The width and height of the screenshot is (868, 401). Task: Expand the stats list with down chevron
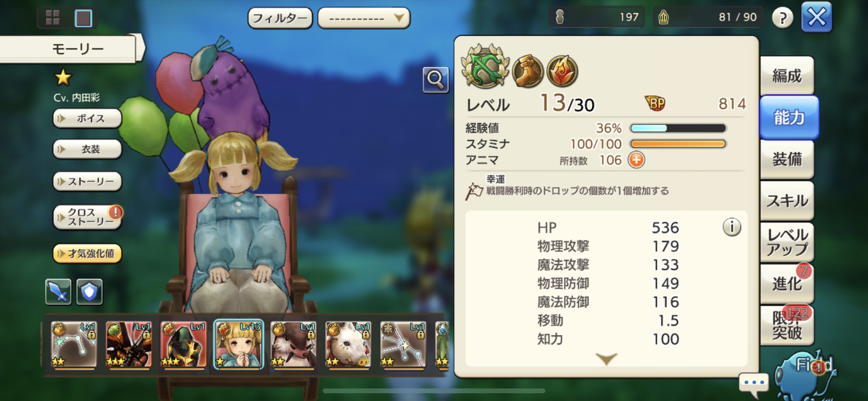(x=606, y=359)
